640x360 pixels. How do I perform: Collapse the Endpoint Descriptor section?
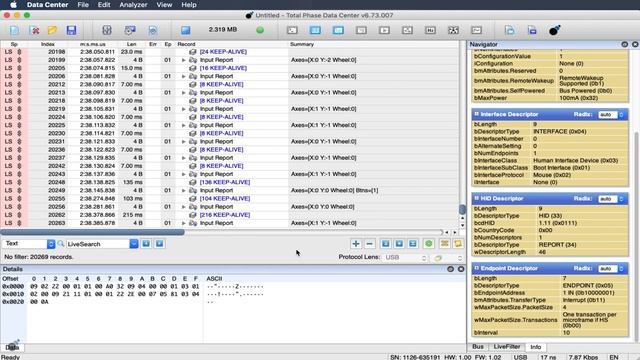coord(476,268)
